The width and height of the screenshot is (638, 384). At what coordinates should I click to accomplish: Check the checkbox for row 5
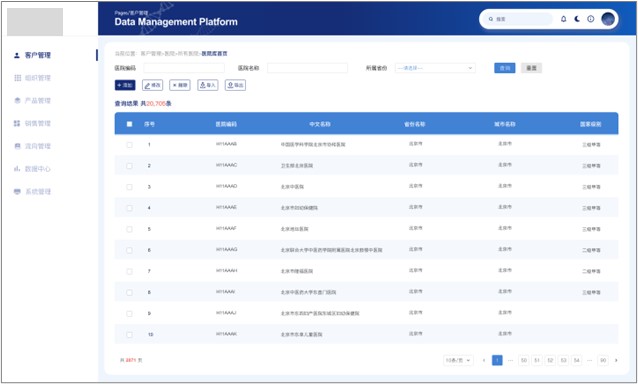129,229
